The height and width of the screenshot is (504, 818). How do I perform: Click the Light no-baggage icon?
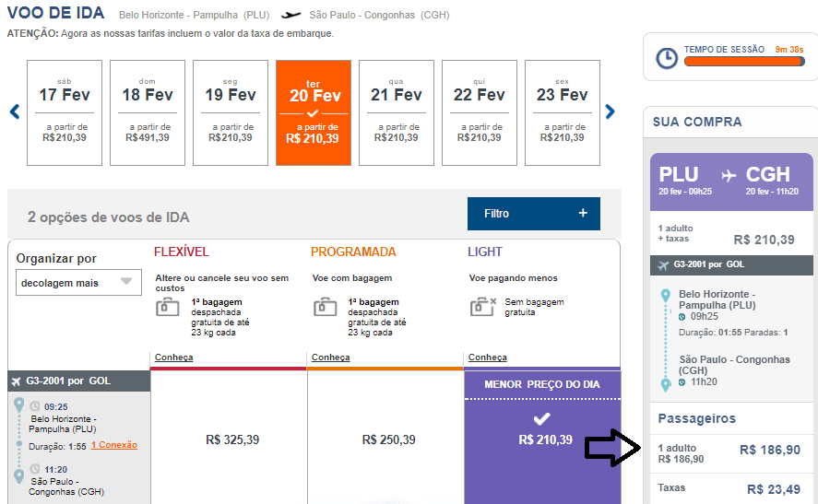(482, 307)
